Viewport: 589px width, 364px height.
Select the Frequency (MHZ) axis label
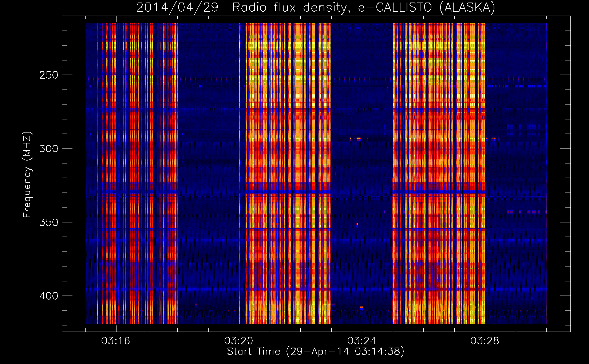coord(27,174)
